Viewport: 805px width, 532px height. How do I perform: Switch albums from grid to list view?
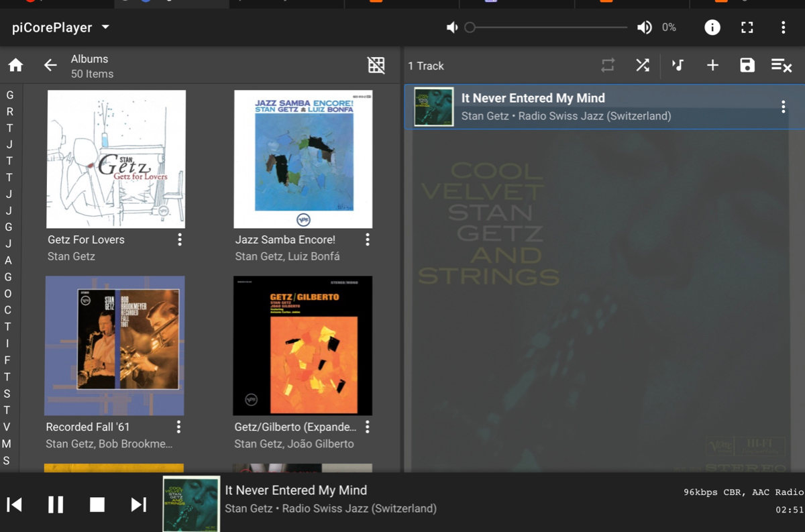click(x=376, y=65)
